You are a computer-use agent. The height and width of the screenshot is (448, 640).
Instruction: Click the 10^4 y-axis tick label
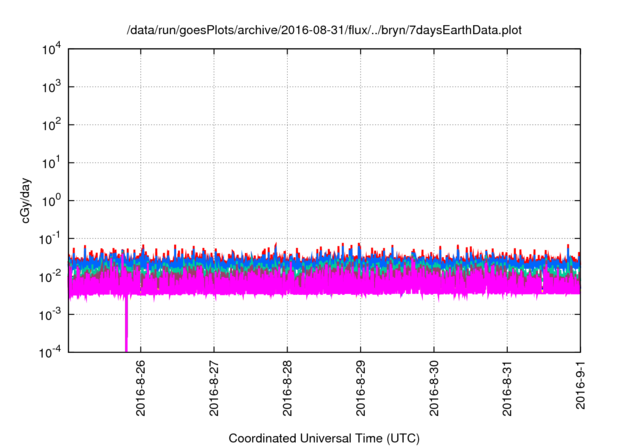click(x=51, y=49)
